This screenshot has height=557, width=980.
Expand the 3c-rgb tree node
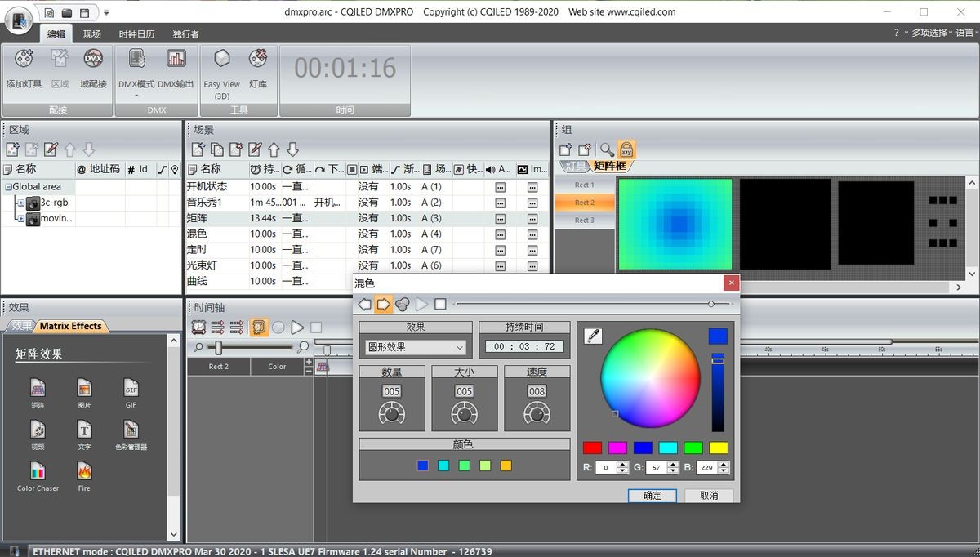click(20, 203)
